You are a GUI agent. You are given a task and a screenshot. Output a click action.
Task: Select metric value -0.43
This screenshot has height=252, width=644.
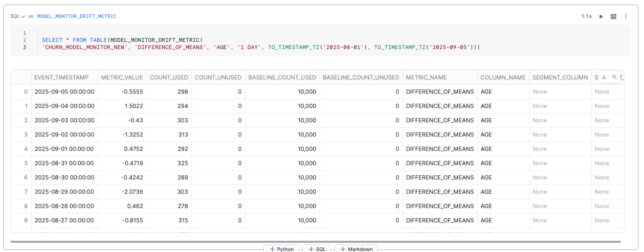[x=122, y=120]
